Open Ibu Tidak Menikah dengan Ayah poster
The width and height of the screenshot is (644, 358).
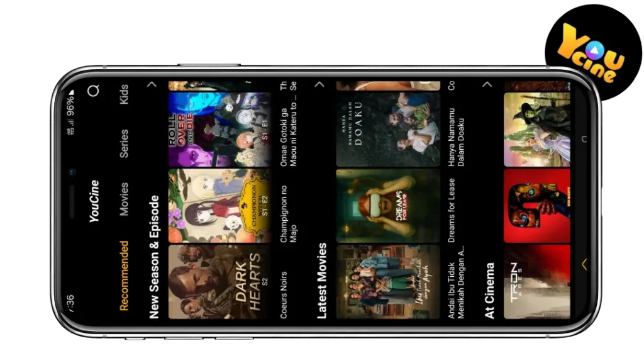click(387, 282)
